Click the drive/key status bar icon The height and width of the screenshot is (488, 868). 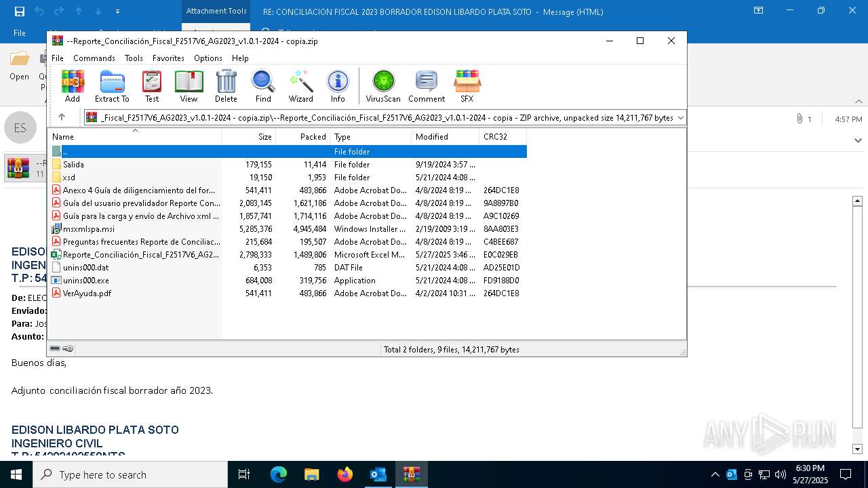tap(62, 349)
